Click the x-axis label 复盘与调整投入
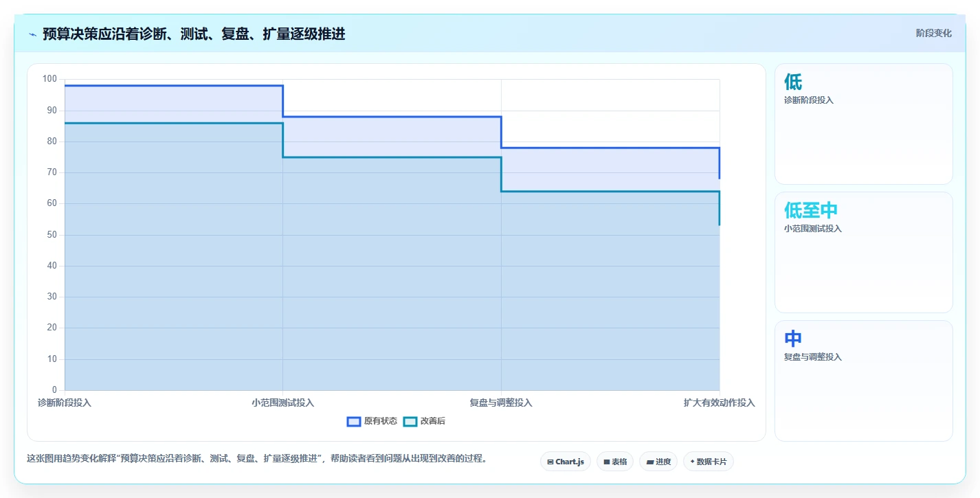Viewport: 980px width, 498px height. point(501,403)
